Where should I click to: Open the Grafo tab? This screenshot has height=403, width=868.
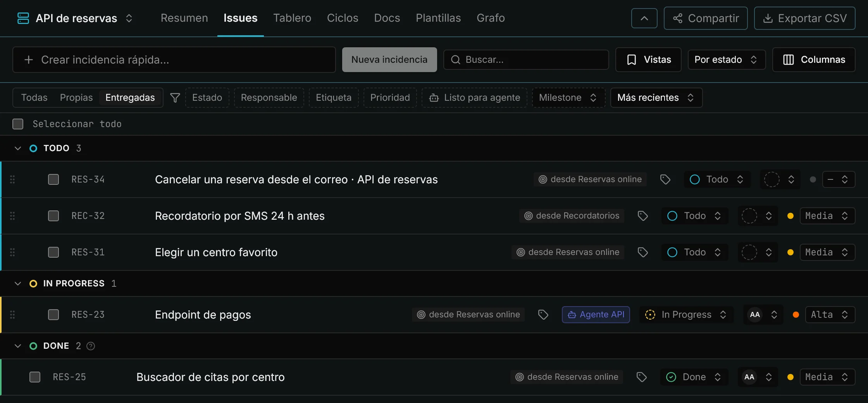pyautogui.click(x=491, y=18)
